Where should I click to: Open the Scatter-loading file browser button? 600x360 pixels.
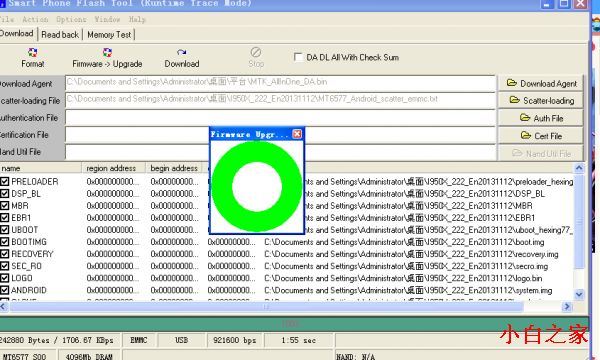(x=541, y=100)
